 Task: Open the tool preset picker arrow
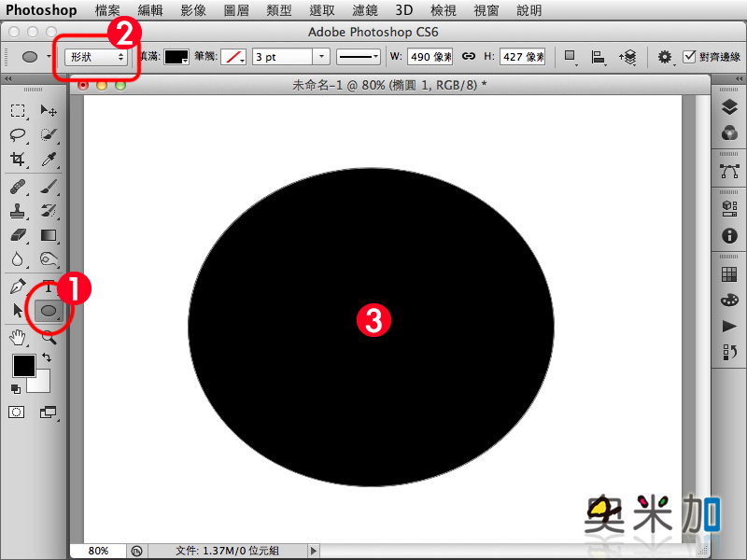point(49,57)
